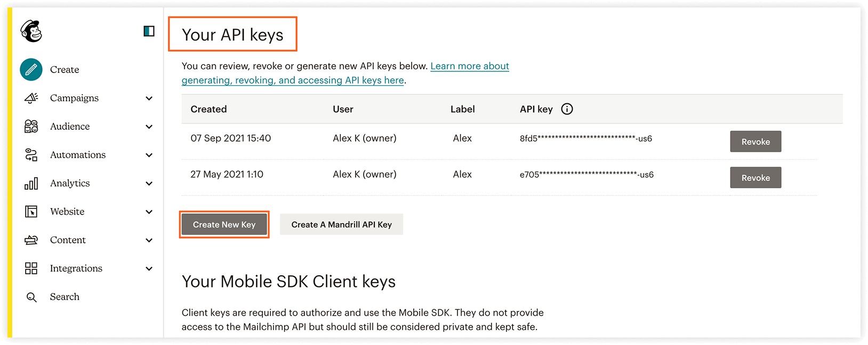Expand the Campaigns menu chevron
This screenshot has width=868, height=345.
point(149,98)
